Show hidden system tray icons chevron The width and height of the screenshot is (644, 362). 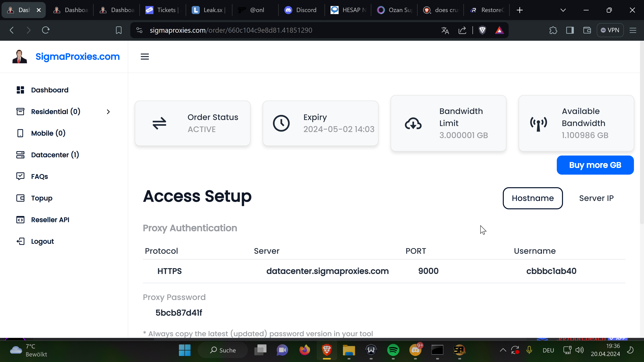(503, 350)
